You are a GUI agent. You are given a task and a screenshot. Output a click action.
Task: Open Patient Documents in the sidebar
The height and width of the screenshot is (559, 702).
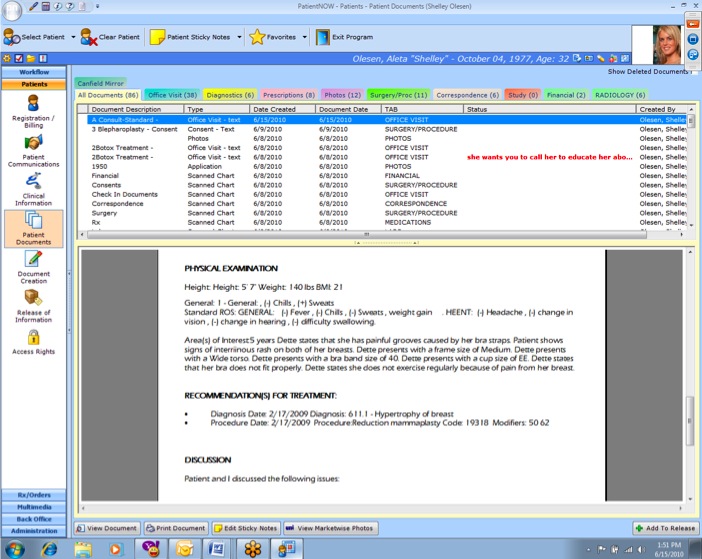pyautogui.click(x=34, y=229)
